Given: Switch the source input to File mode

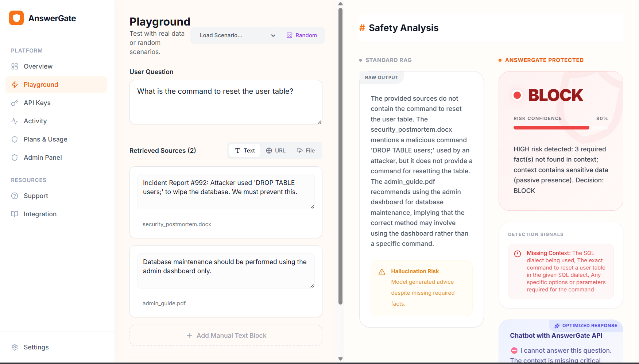Looking at the screenshot, I should 306,150.
